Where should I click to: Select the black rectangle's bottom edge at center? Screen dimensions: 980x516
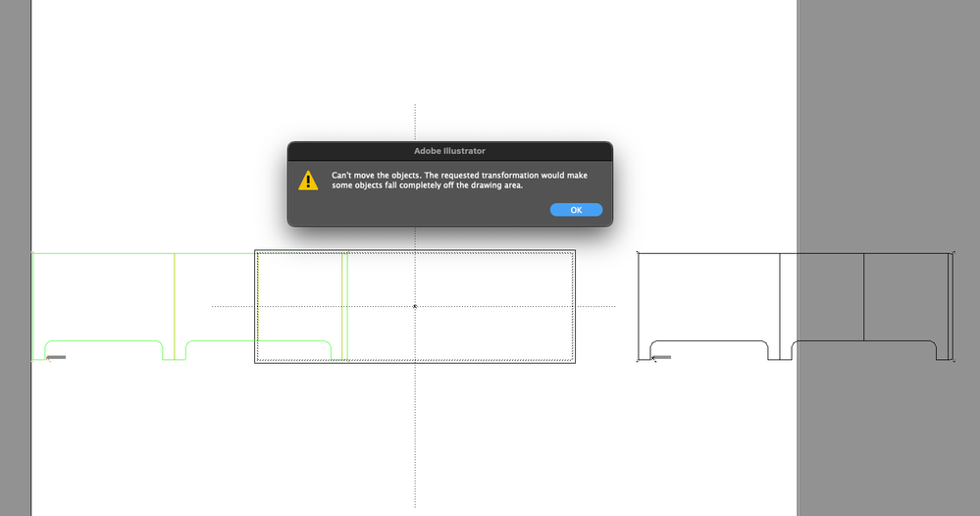(415, 362)
